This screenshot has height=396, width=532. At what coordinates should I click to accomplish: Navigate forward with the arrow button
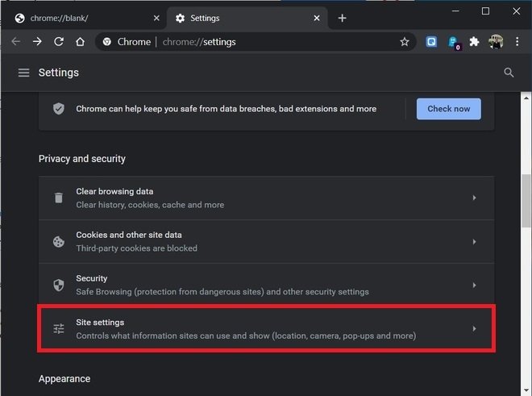[x=37, y=42]
